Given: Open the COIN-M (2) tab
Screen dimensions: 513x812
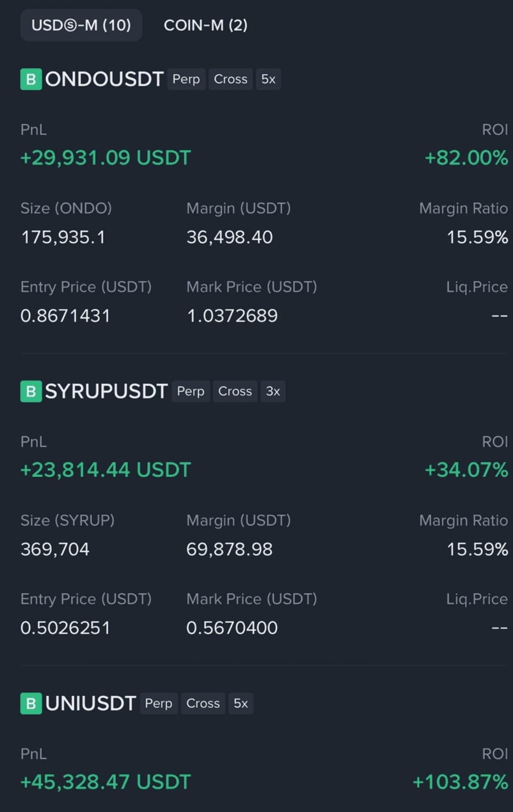Looking at the screenshot, I should [206, 25].
